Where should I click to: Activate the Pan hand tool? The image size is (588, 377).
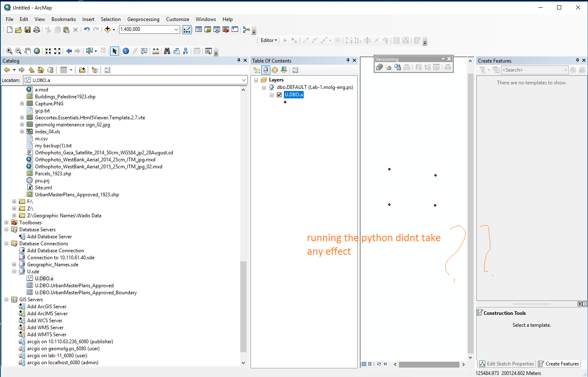27,51
